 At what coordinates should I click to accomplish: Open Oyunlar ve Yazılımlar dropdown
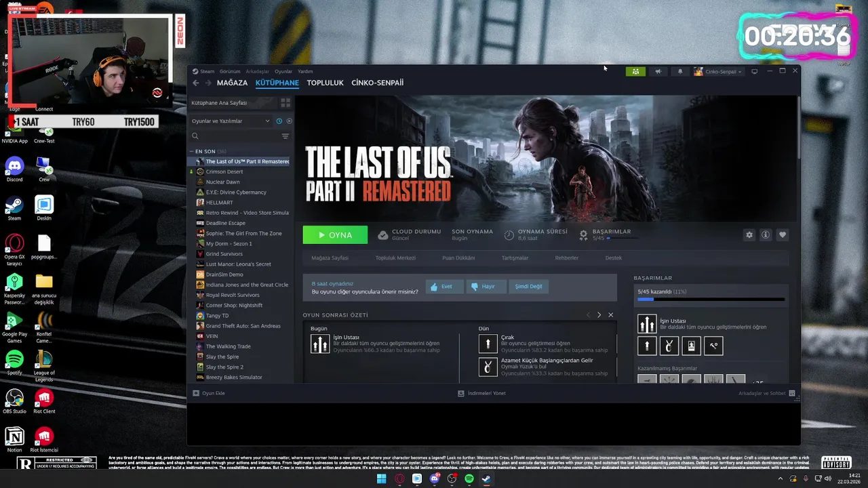tap(231, 121)
